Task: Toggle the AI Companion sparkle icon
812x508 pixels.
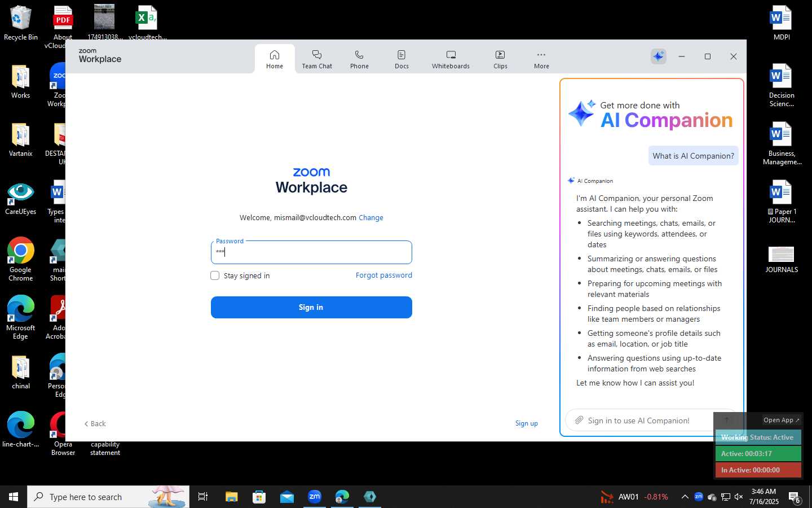Action: tap(658, 56)
